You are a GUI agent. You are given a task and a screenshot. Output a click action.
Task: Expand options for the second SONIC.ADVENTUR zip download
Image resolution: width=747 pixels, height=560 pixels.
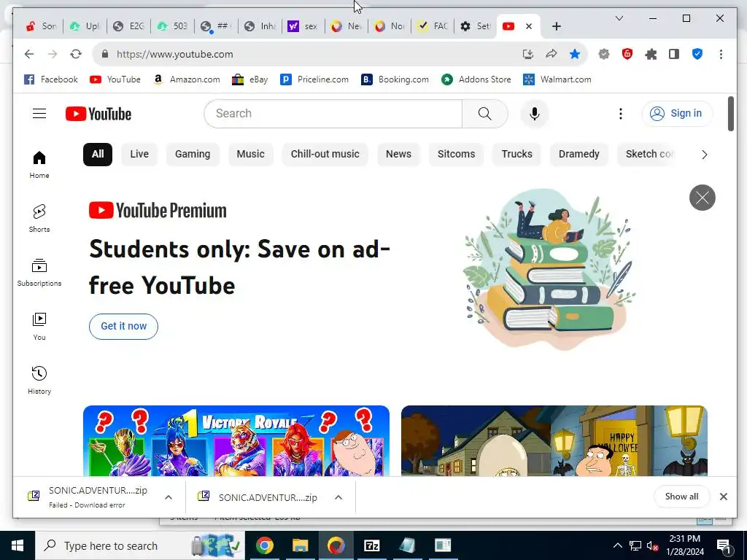tap(338, 497)
